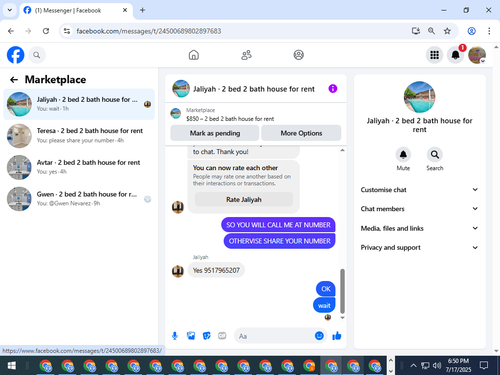Expand Customise chat section
The image size is (500, 375).
click(x=419, y=190)
